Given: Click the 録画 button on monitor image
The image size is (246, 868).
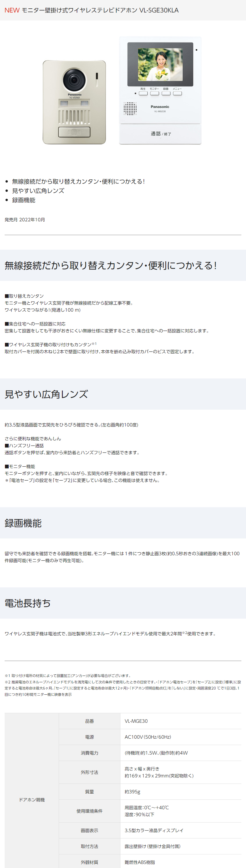Looking at the screenshot, I should (166, 93).
